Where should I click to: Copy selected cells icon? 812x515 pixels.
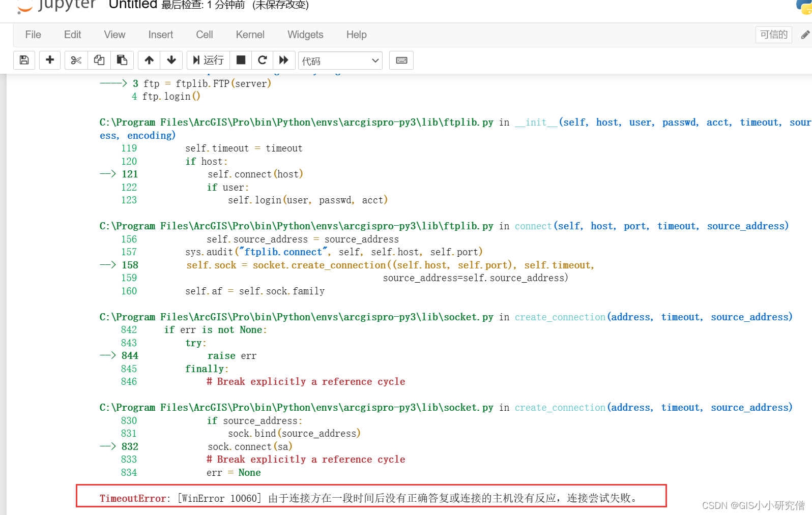99,60
